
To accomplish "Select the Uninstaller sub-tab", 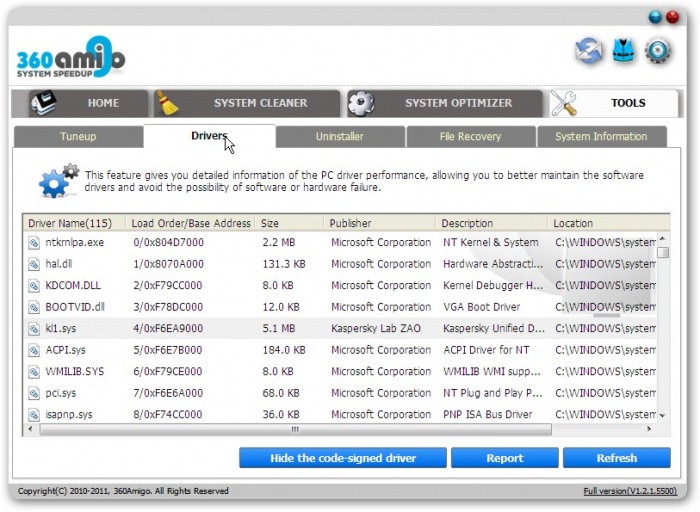I will click(x=339, y=137).
